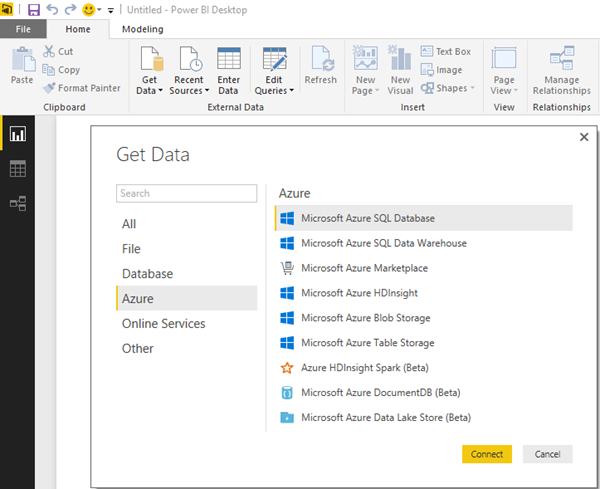Open the Relationships view sidebar icon
The image size is (600, 489).
17,204
